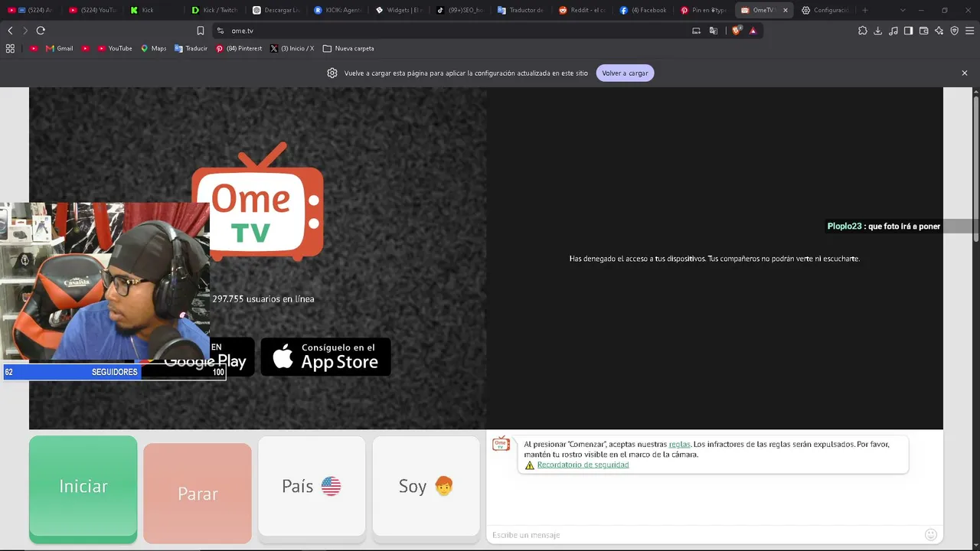Viewport: 980px width, 551px height.
Task: Go back to the previous page
Action: click(x=10, y=31)
